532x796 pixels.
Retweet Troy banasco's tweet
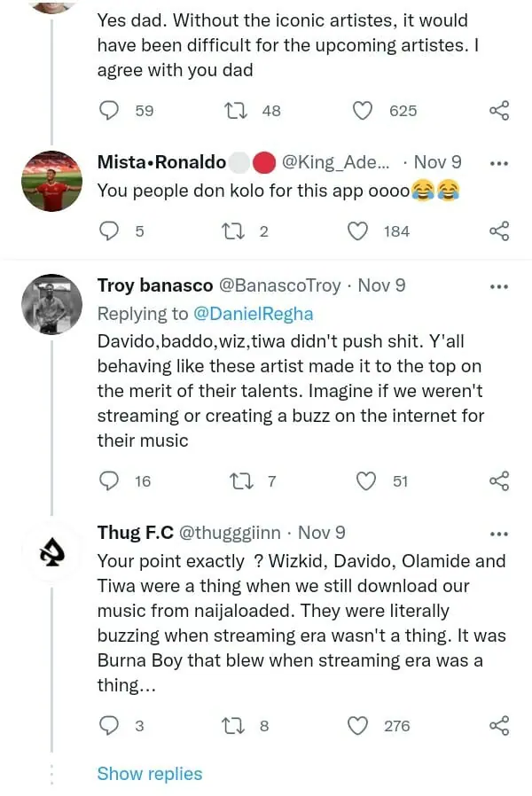coord(239,481)
